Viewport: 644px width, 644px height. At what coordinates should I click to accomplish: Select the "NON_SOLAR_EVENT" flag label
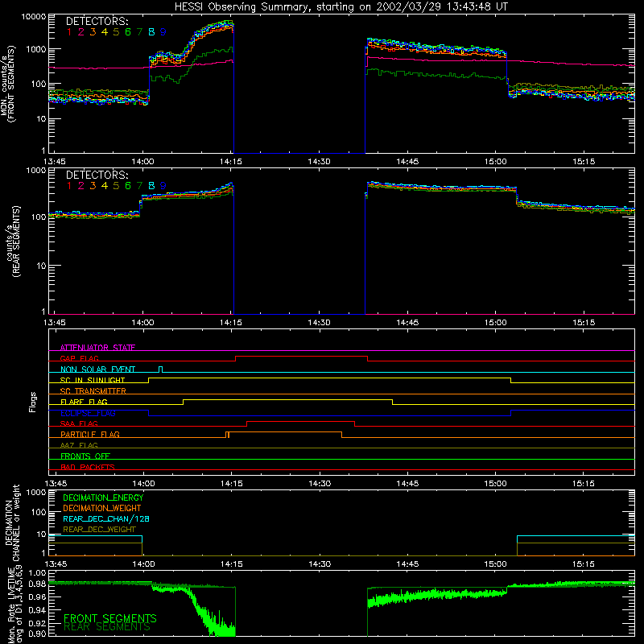[x=97, y=369]
